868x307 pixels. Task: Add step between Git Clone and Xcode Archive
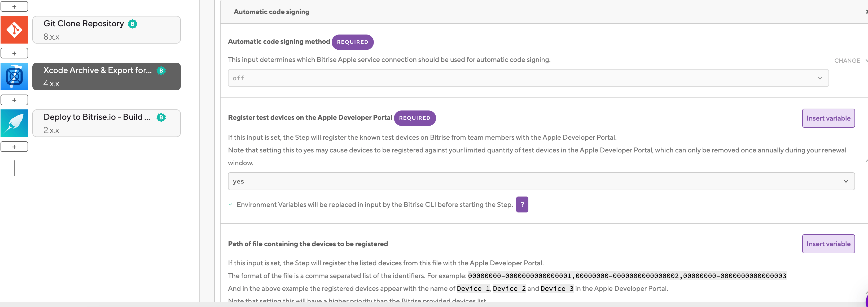[x=14, y=53]
